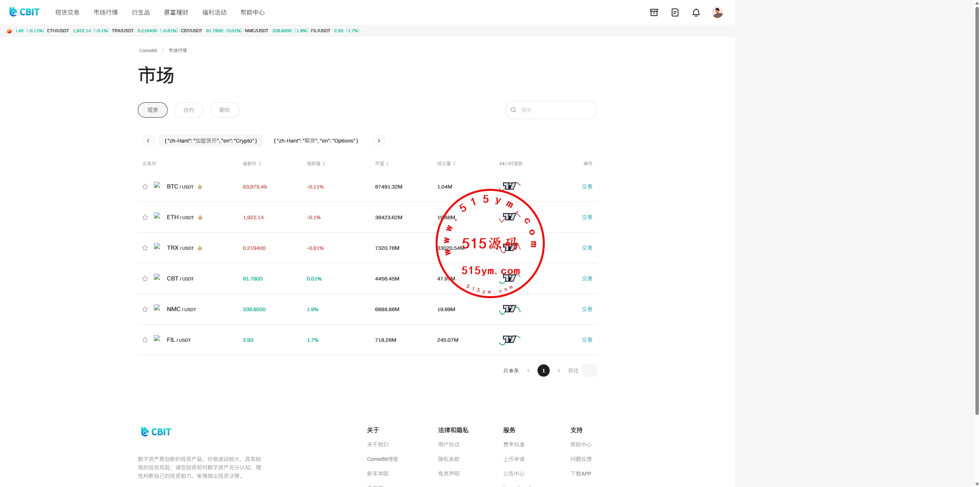This screenshot has width=980, height=487.
Task: Click the hot flame icon next to ETH
Action: click(200, 217)
